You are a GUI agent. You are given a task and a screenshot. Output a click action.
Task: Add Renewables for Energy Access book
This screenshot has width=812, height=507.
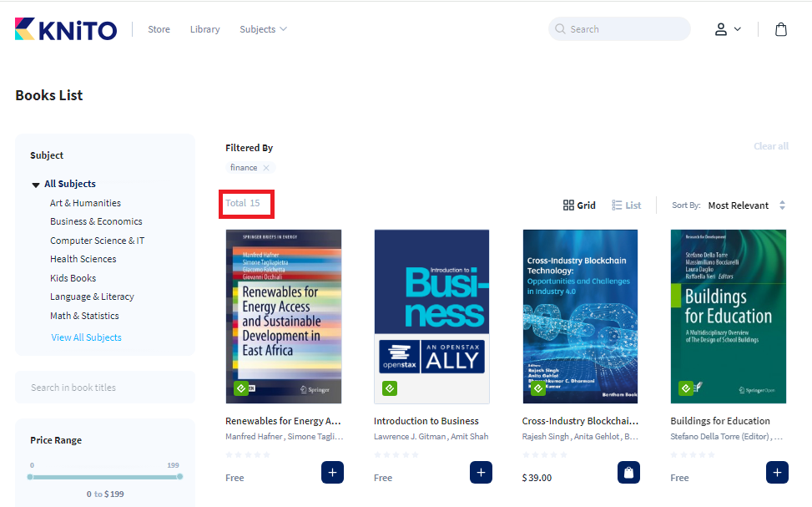332,473
